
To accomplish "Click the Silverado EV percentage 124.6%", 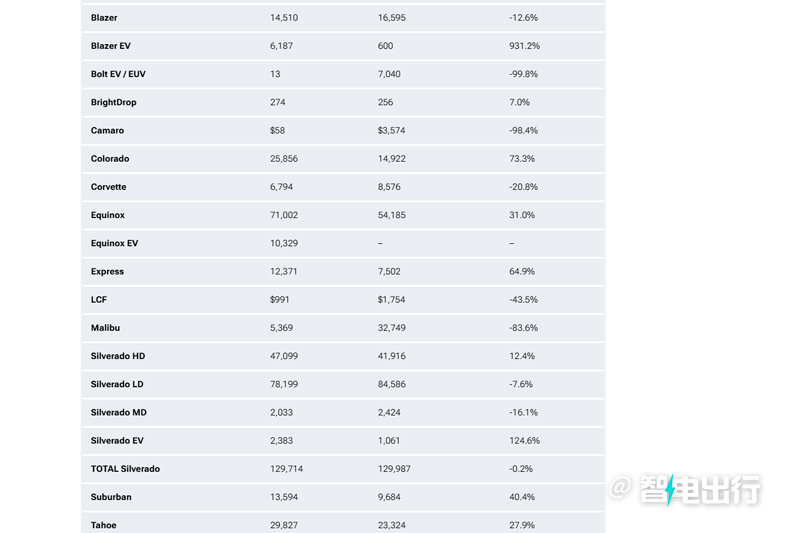I will pos(524,441).
